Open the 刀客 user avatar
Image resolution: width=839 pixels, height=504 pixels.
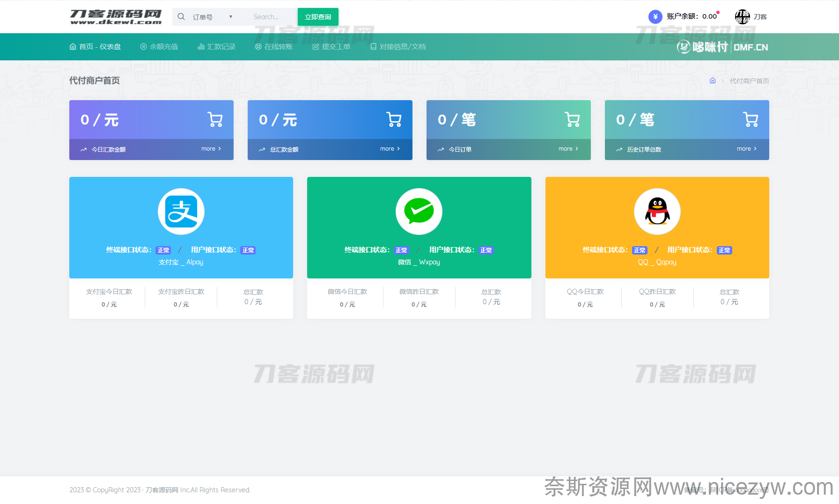click(742, 17)
